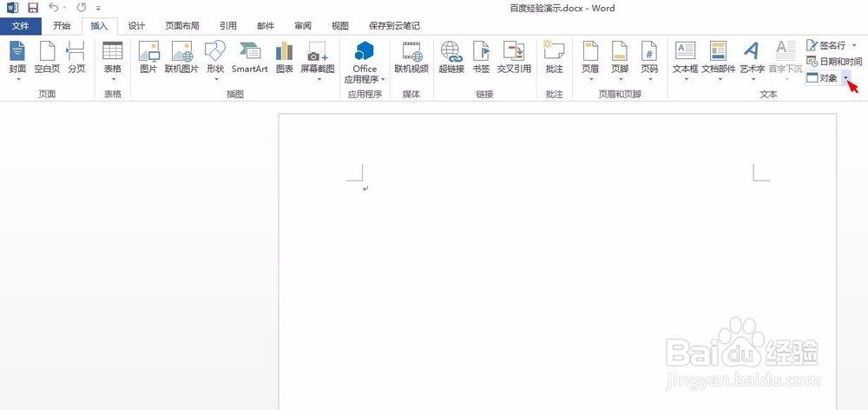Click the 对象 object button
868x410 pixels.
tap(822, 78)
